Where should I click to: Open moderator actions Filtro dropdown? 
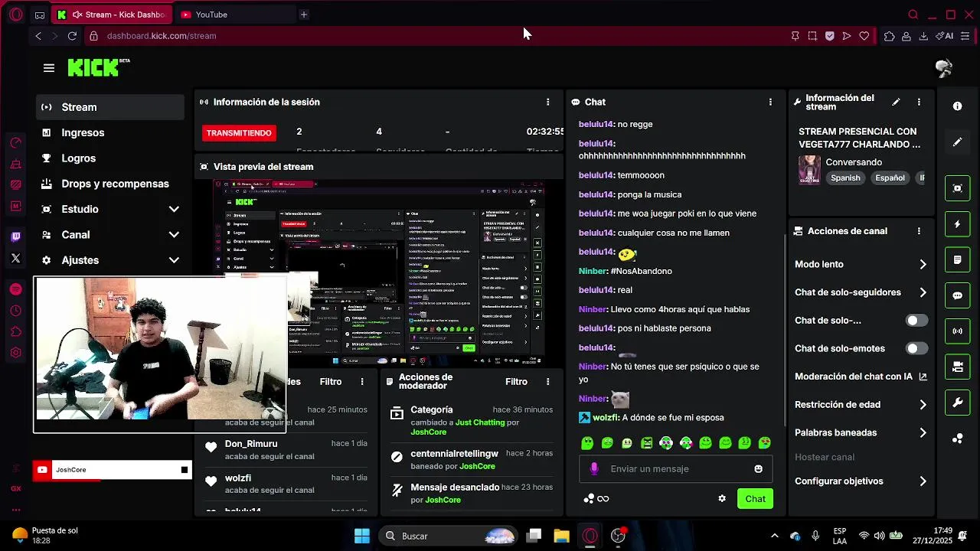point(516,382)
